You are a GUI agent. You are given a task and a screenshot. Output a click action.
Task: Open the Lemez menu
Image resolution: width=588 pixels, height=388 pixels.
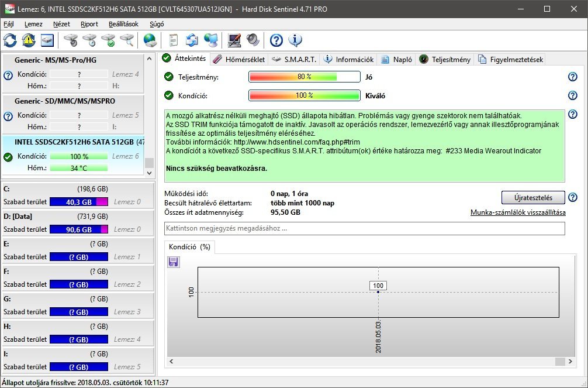click(x=33, y=24)
